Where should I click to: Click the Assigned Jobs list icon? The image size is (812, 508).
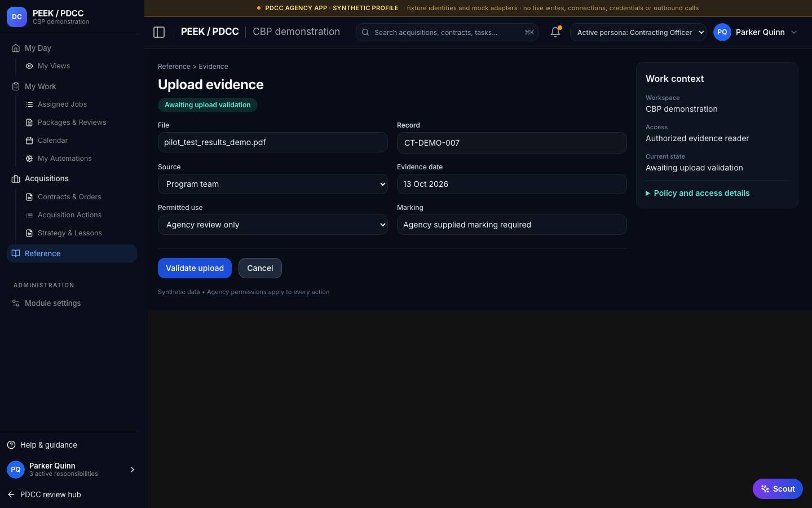[29, 104]
